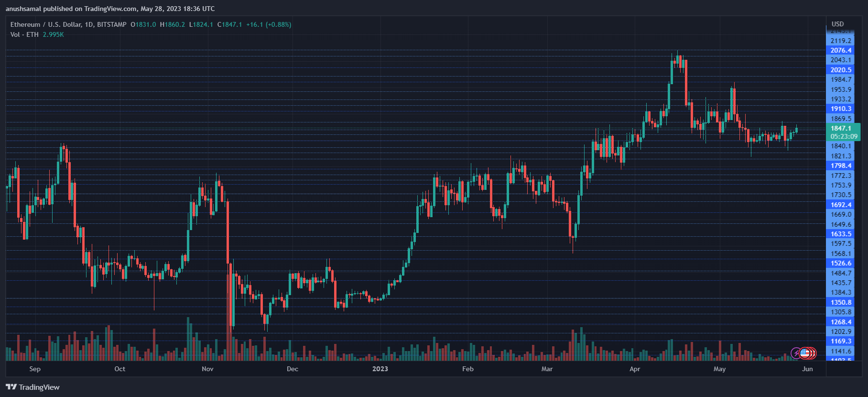
Task: Click the 1169.3 price axis label
Action: coord(840,341)
